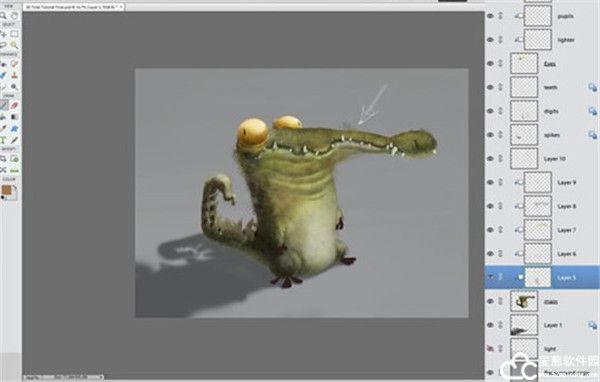Open the brown foreground color swatch

7,190
